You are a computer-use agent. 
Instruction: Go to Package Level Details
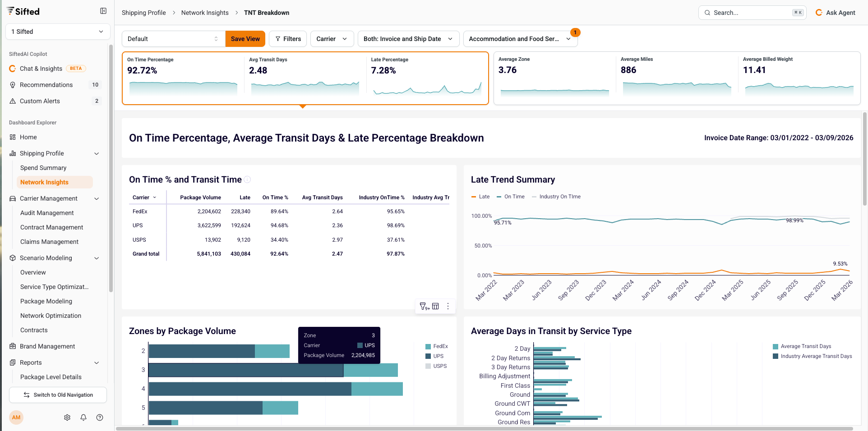(51, 377)
